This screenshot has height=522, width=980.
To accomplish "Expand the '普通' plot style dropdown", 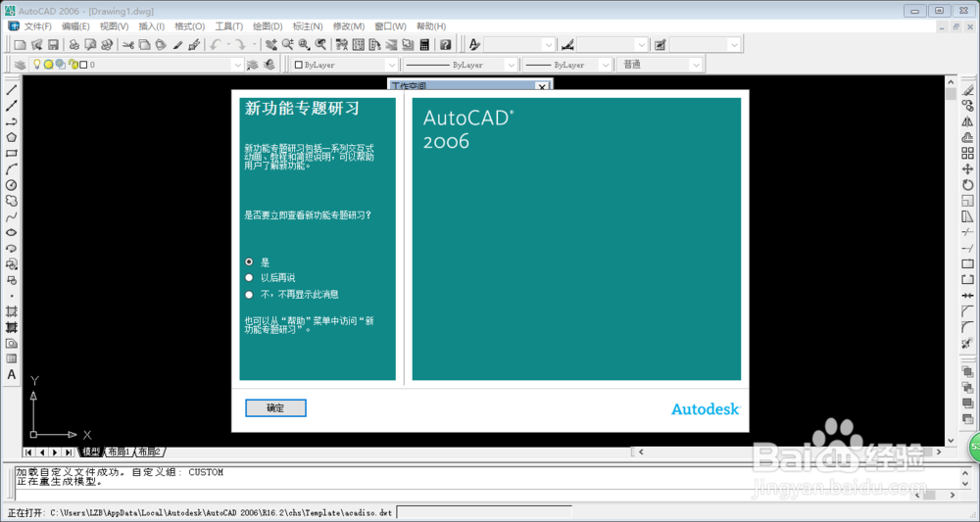I will pyautogui.click(x=696, y=65).
